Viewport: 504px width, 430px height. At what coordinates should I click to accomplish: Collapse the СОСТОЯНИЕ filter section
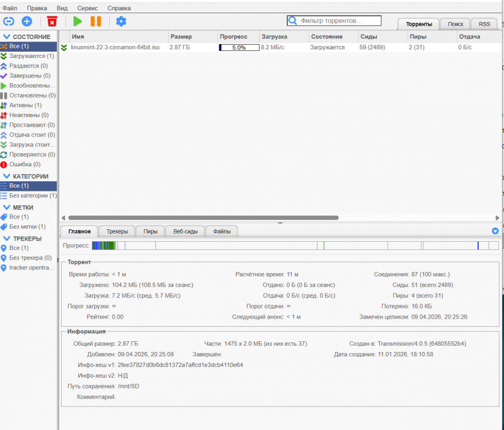click(x=7, y=37)
